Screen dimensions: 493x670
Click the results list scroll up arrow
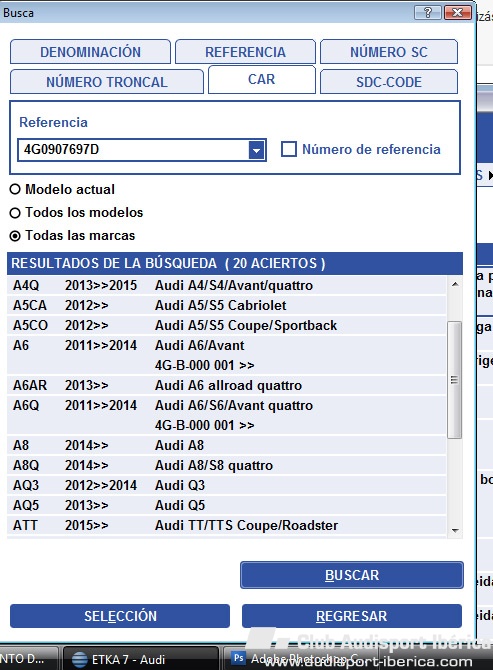pyautogui.click(x=455, y=284)
